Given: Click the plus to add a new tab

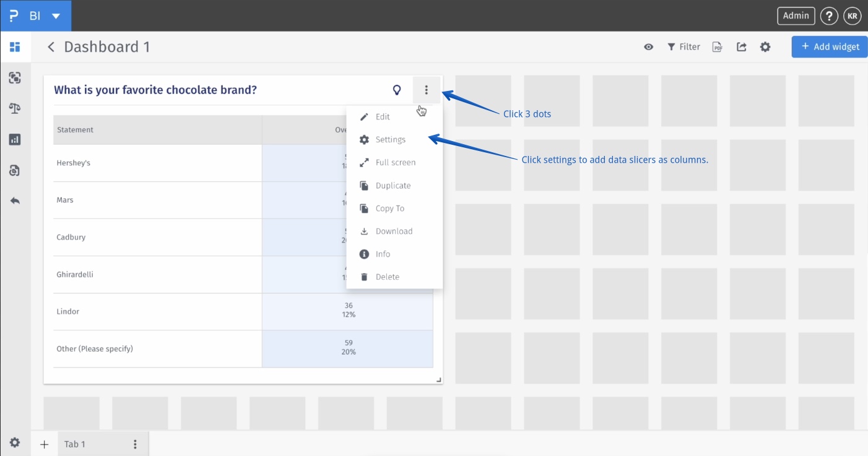Looking at the screenshot, I should pos(44,444).
